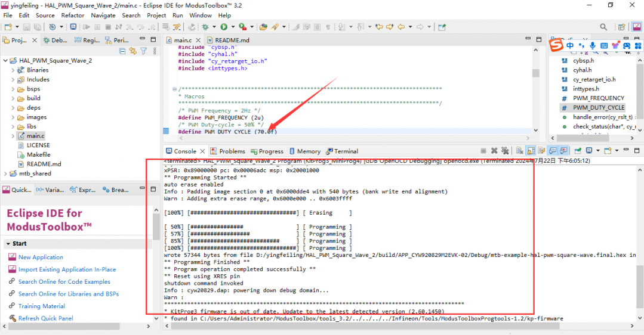Click the Search magnifier icon in toolbar

(x=603, y=27)
